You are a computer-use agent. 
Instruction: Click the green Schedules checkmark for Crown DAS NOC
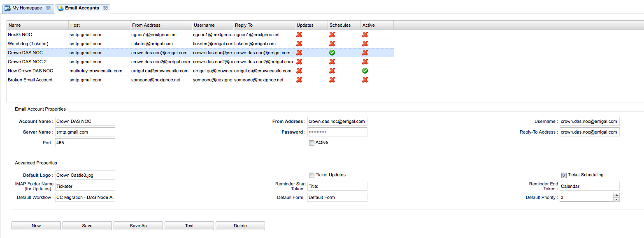pos(332,53)
